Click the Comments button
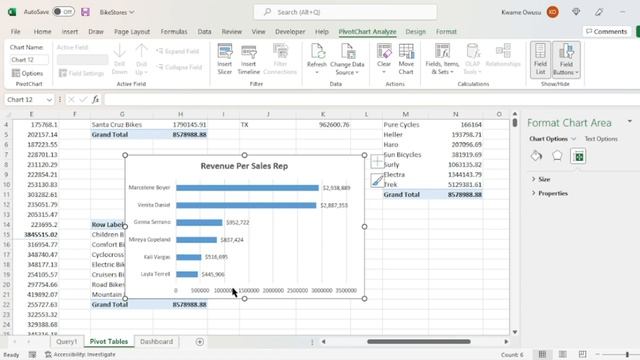Image resolution: width=640 pixels, height=360 pixels. pyautogui.click(x=607, y=31)
